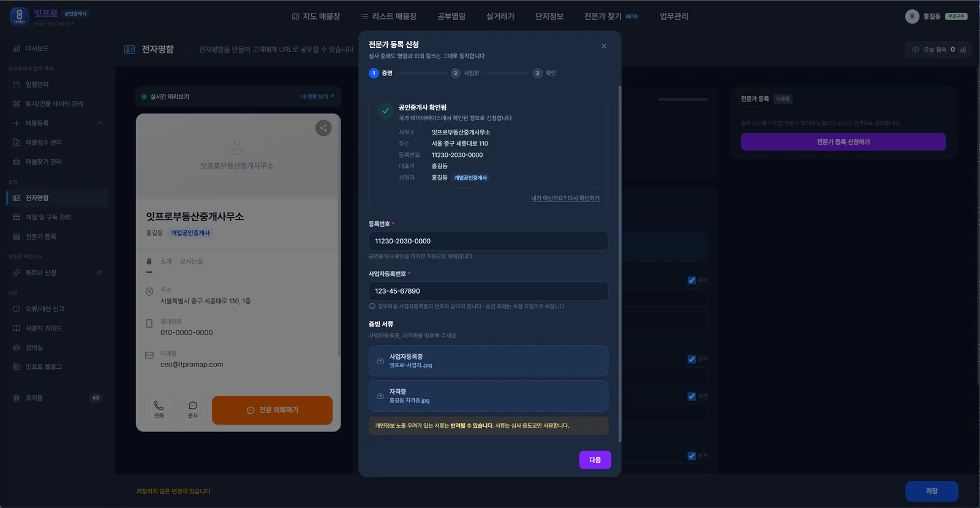Open 실거래가 in top navigation

pos(500,17)
